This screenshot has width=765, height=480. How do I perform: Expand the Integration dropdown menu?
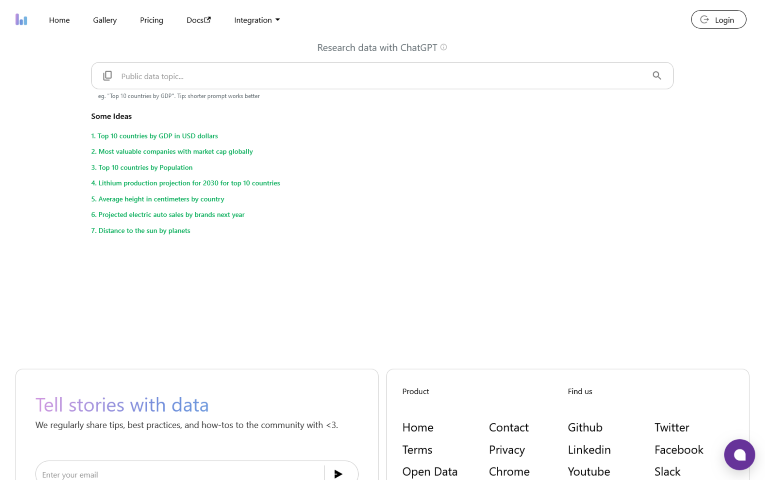pos(257,20)
